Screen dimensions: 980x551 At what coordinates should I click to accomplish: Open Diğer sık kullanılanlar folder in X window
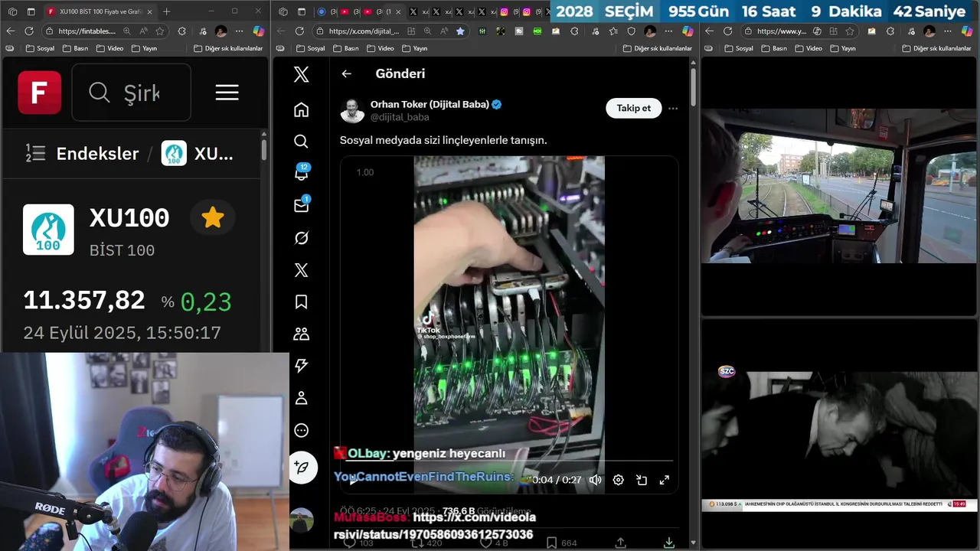click(658, 48)
